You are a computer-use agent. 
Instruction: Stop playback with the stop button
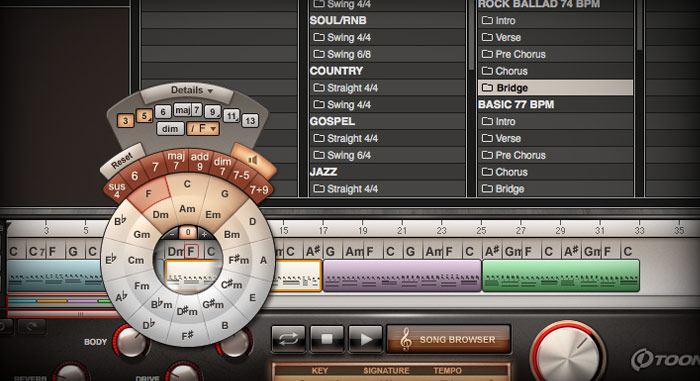327,339
